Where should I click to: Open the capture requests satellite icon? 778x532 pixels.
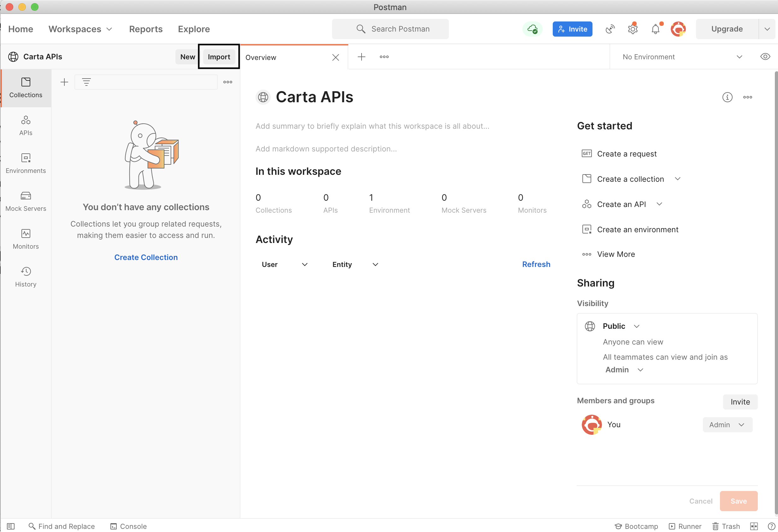610,29
